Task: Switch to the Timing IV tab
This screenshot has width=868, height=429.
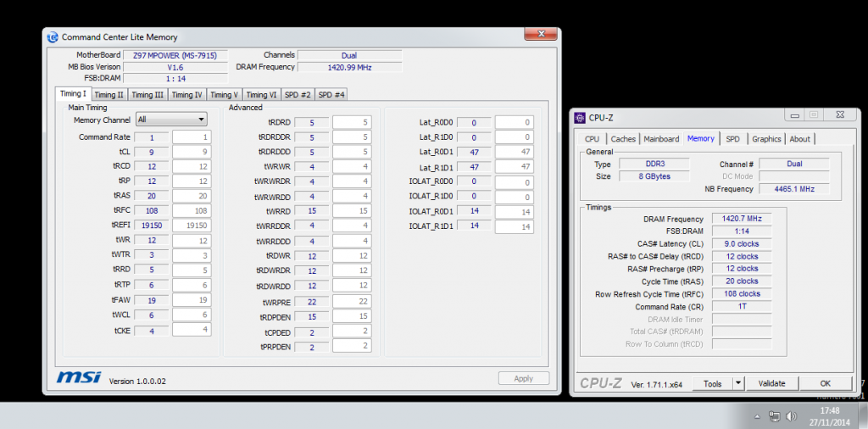Action: [187, 95]
